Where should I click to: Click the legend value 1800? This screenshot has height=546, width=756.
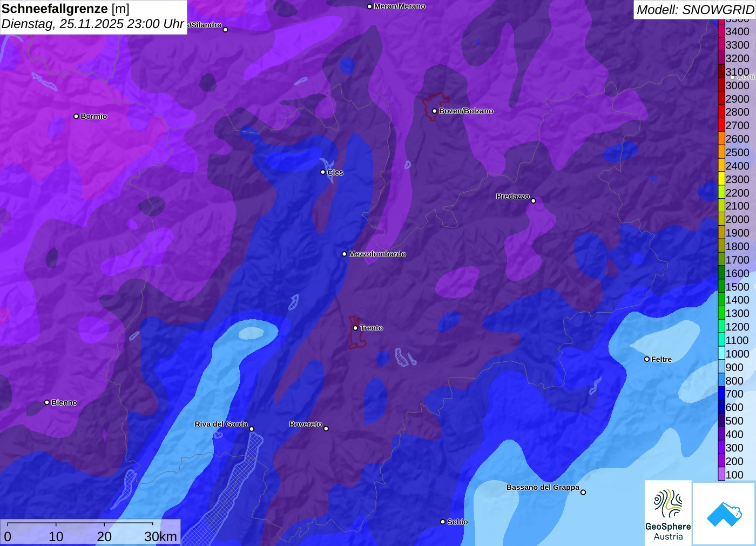[737, 246]
